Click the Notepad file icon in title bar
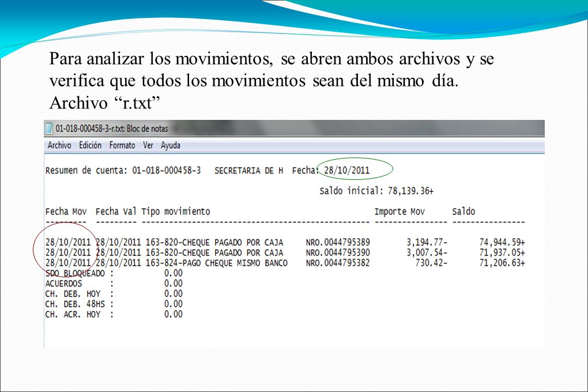The height and width of the screenshot is (392, 588). point(49,129)
